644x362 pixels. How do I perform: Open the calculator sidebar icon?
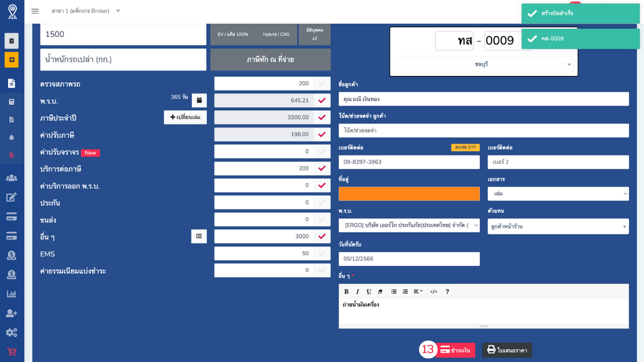click(x=12, y=102)
